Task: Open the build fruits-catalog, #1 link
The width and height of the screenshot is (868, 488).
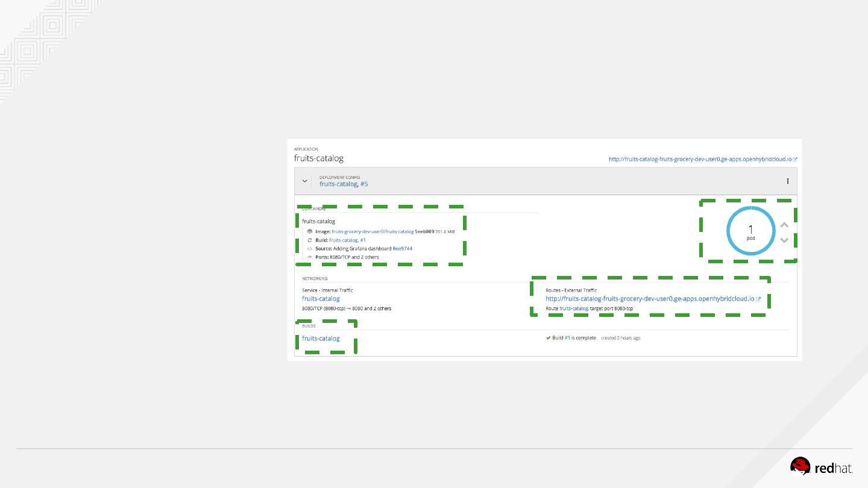Action: pos(347,240)
